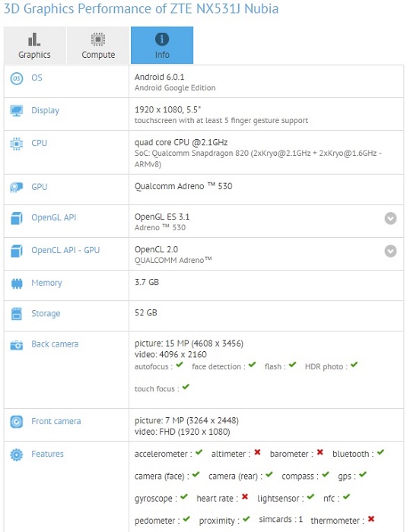Viewport: 407px width, 532px height.
Task: Open the Compute tab
Action: (98, 45)
